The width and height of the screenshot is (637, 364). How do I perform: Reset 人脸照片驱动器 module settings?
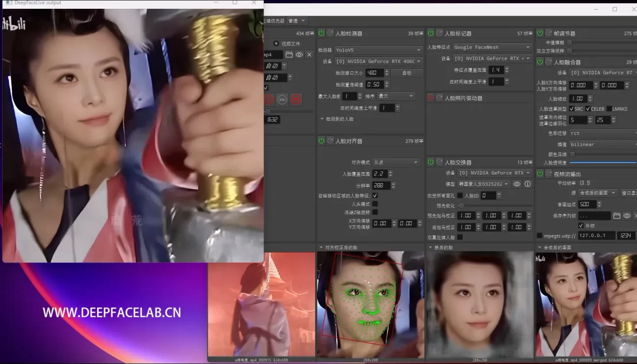click(440, 98)
